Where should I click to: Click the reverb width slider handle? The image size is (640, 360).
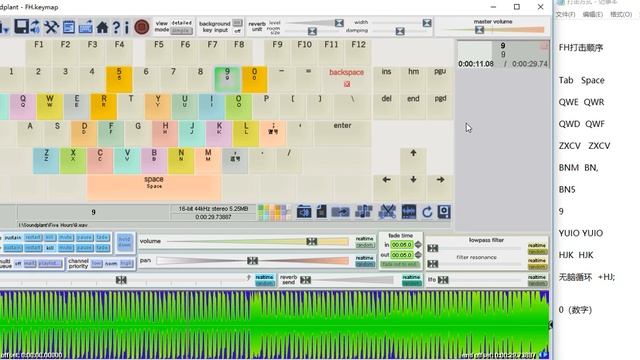click(427, 23)
